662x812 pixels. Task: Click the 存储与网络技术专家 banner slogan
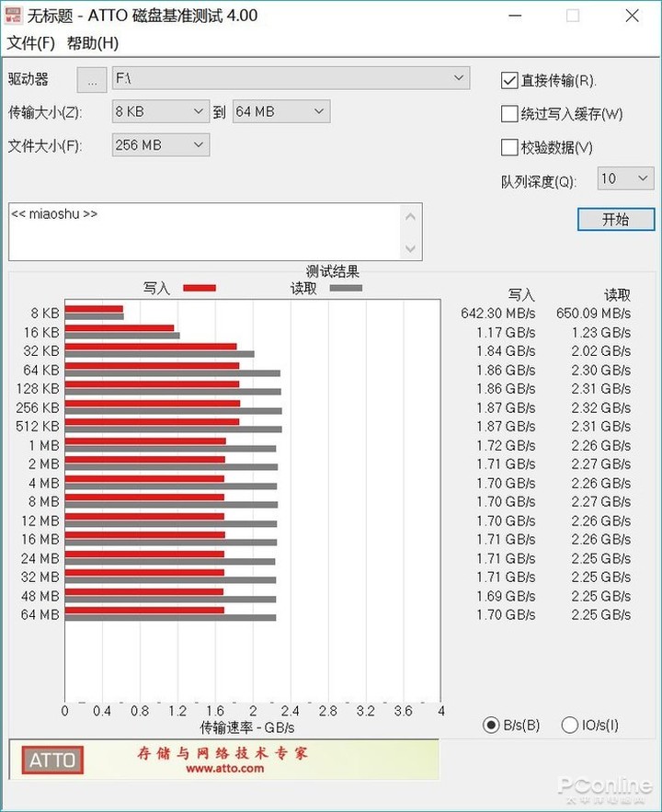(x=223, y=753)
